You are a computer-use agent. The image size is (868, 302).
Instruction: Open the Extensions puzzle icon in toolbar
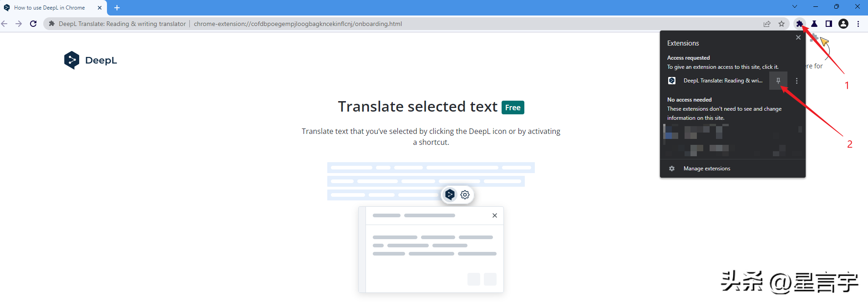click(800, 24)
